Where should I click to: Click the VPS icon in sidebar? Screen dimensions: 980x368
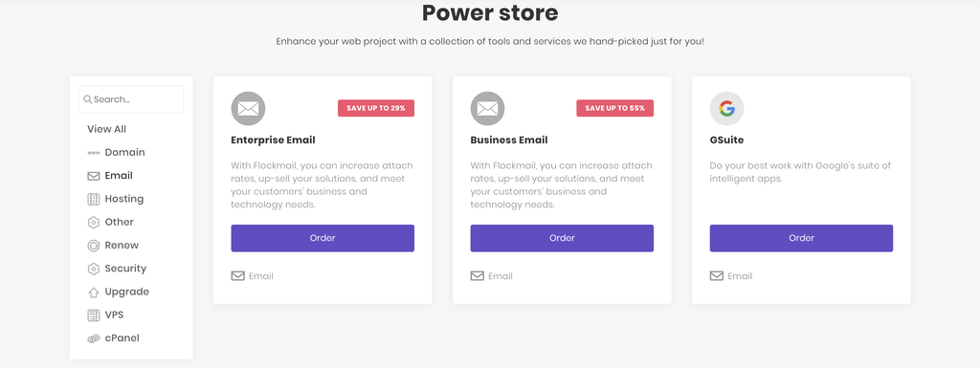click(94, 315)
